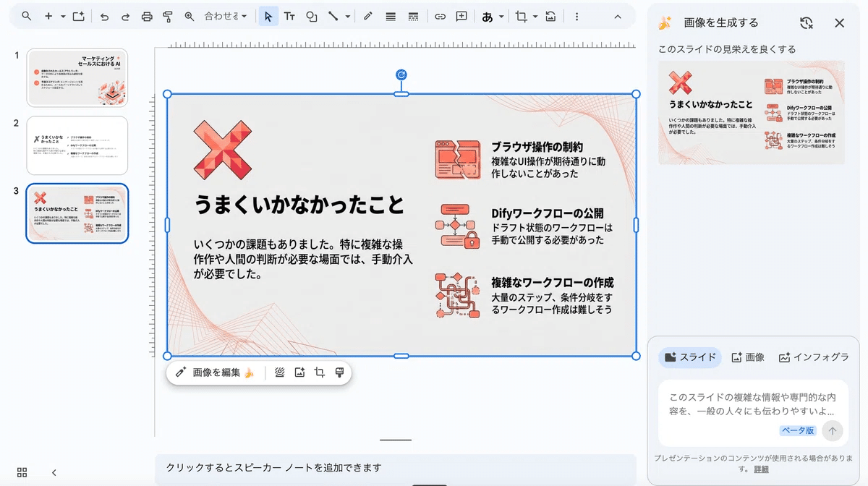The height and width of the screenshot is (486, 868).
Task: Open the zoom level 合わせる dropdown
Action: [x=225, y=17]
